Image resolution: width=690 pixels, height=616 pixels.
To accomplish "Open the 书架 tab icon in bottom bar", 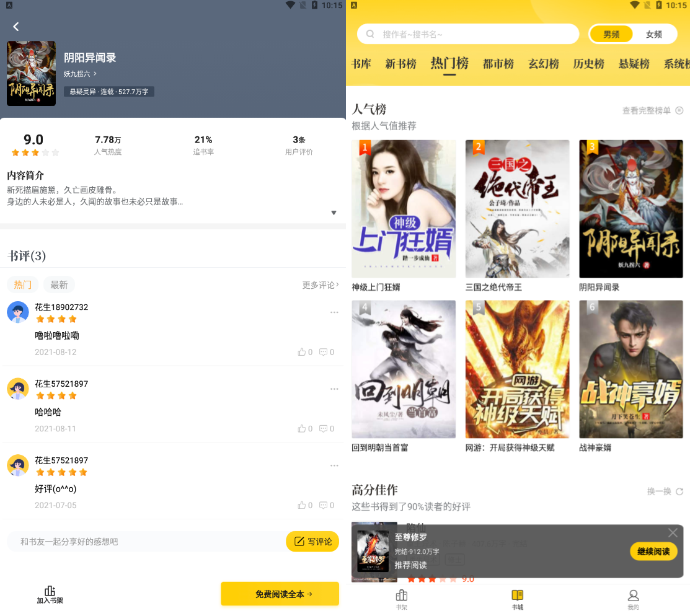I will tap(402, 596).
